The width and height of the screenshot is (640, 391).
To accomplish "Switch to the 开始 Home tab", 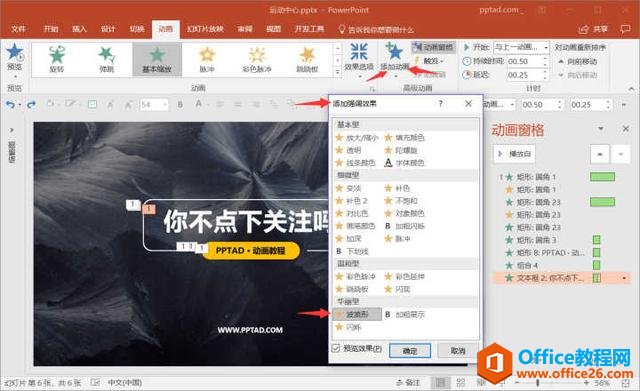I will [51, 29].
